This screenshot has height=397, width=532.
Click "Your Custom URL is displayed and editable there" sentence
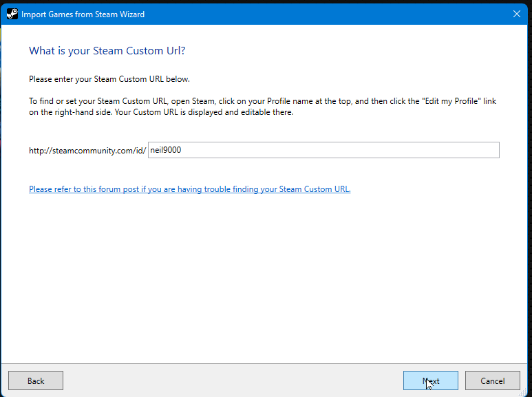pyautogui.click(x=204, y=112)
